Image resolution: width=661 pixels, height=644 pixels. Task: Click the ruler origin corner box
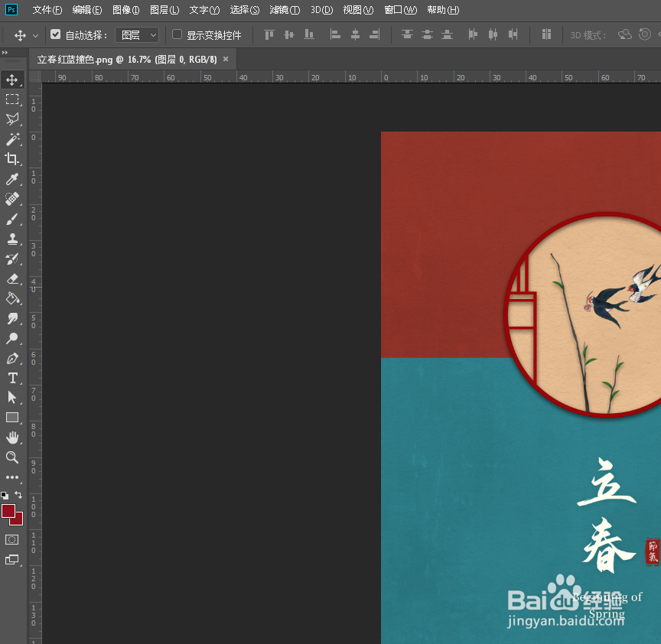35,76
